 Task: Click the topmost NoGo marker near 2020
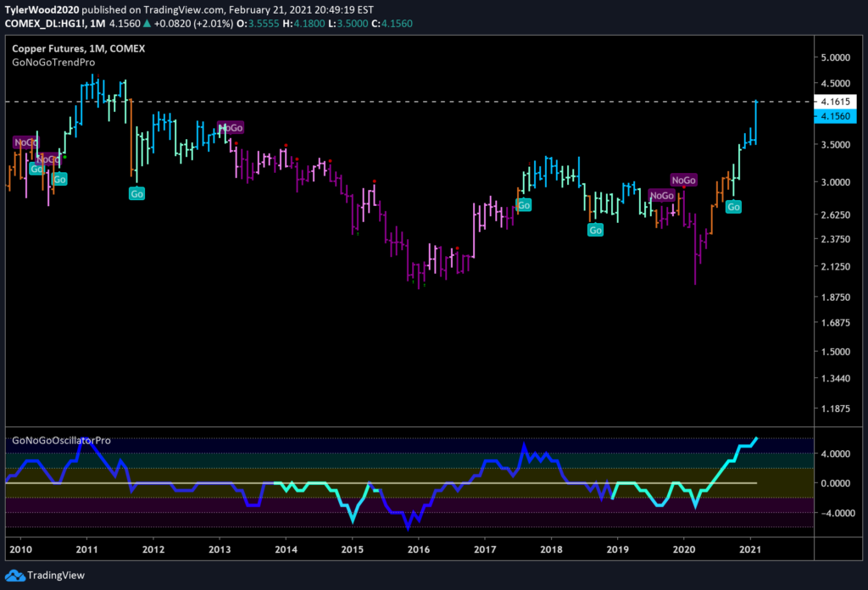point(683,180)
